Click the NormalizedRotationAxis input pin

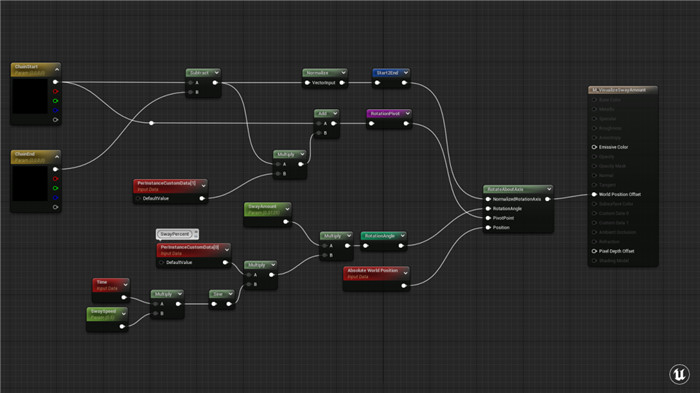click(x=488, y=199)
